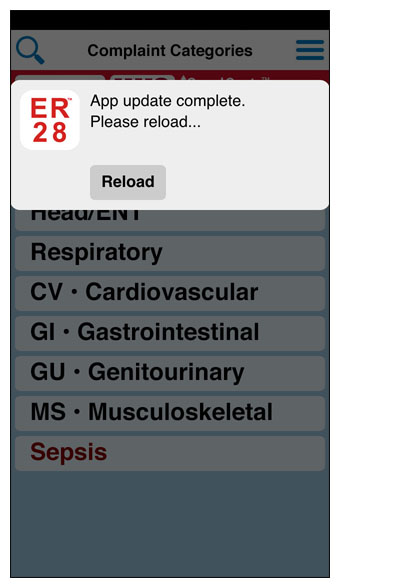Choose GI · Gastrointestinal category
The height and width of the screenshot is (588, 400).
click(170, 333)
